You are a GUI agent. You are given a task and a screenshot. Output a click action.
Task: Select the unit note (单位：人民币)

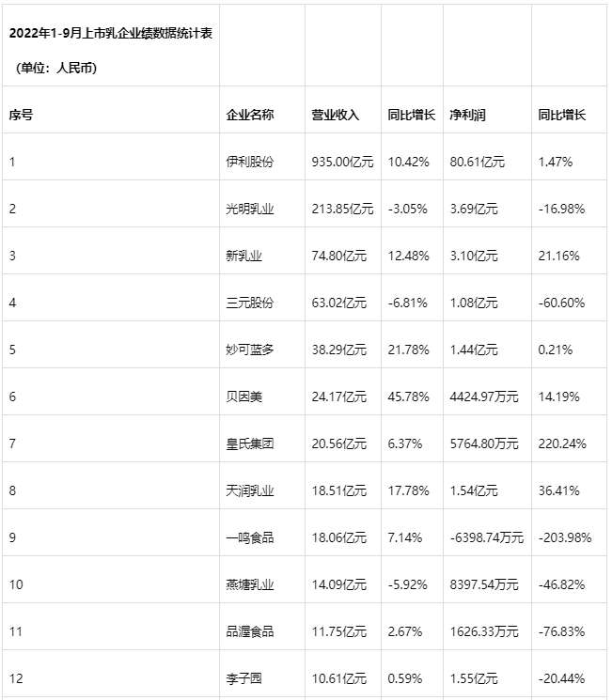pyautogui.click(x=56, y=68)
